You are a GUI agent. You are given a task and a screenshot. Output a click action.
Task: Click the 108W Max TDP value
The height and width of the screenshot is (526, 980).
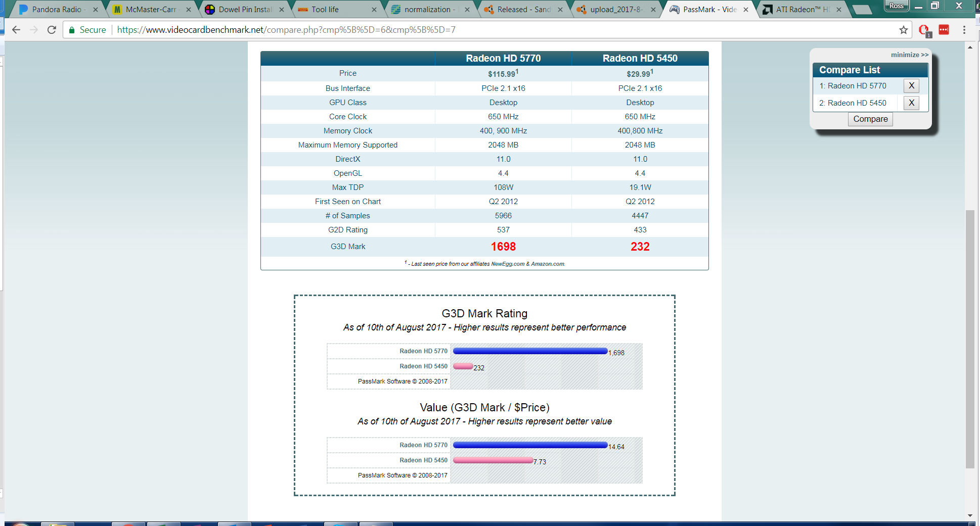[503, 187]
